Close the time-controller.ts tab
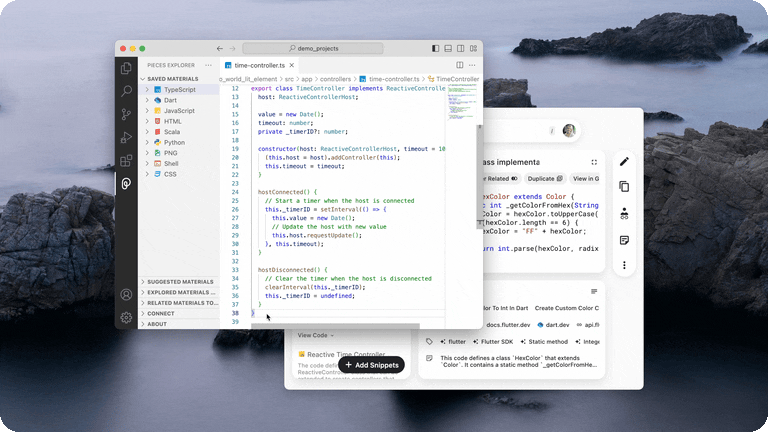The width and height of the screenshot is (768, 432). click(292, 65)
